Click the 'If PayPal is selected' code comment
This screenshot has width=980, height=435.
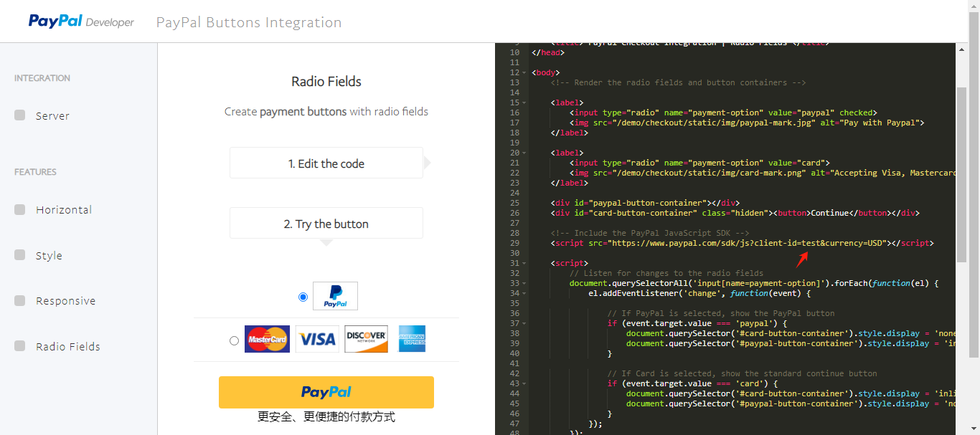(x=721, y=313)
